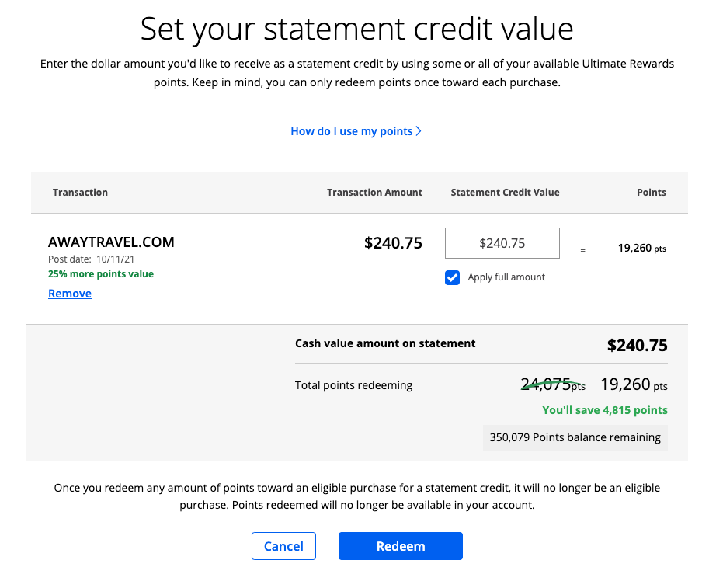Click the Apply full amount label text

point(506,277)
